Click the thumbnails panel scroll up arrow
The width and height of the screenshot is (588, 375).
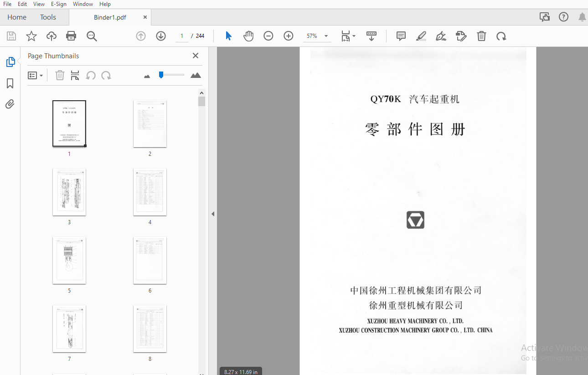click(202, 93)
